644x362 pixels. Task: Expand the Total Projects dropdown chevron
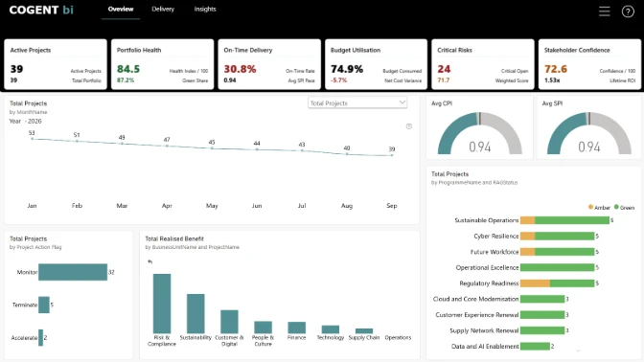pyautogui.click(x=402, y=102)
